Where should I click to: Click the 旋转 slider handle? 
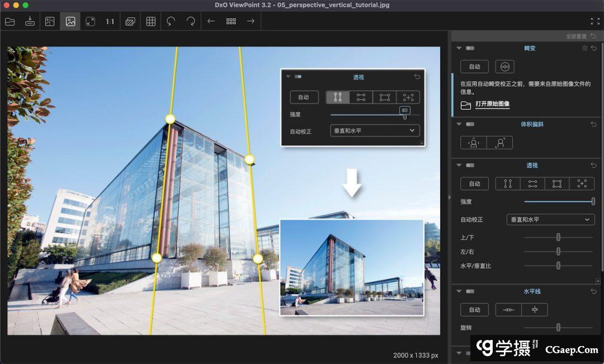pyautogui.click(x=558, y=328)
